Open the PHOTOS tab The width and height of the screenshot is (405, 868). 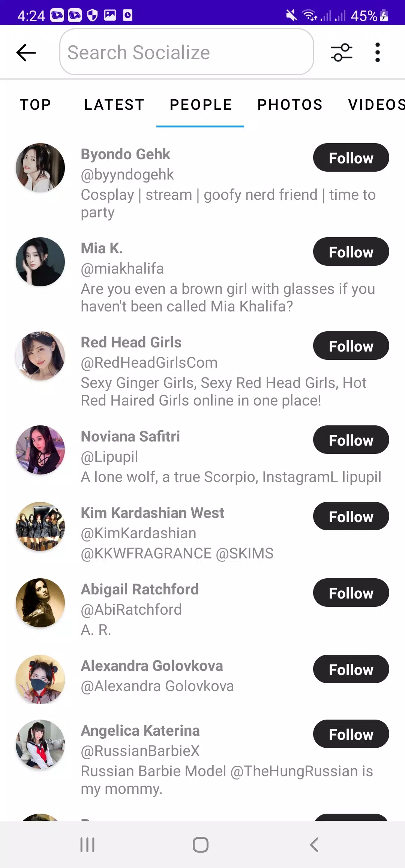click(290, 105)
